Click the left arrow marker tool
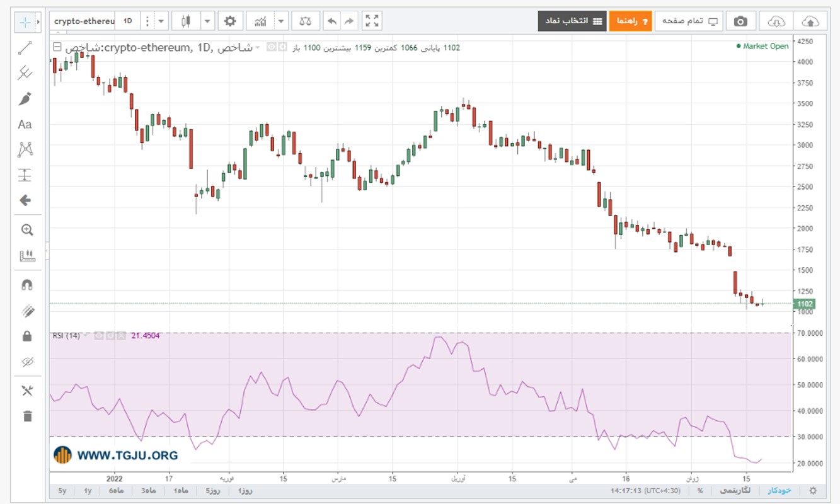Viewport: 840px width, 504px height. click(x=25, y=200)
